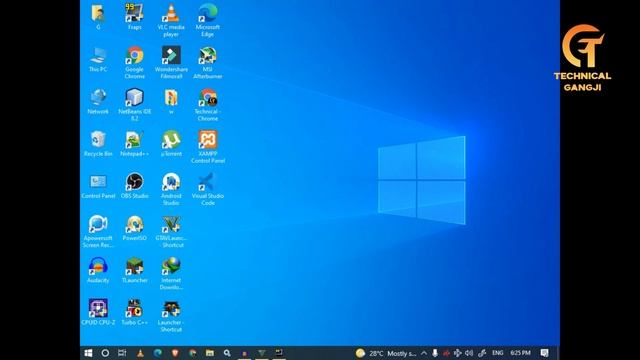Open Task View on the taskbar
Screen dimensions: 640x360
click(122, 353)
